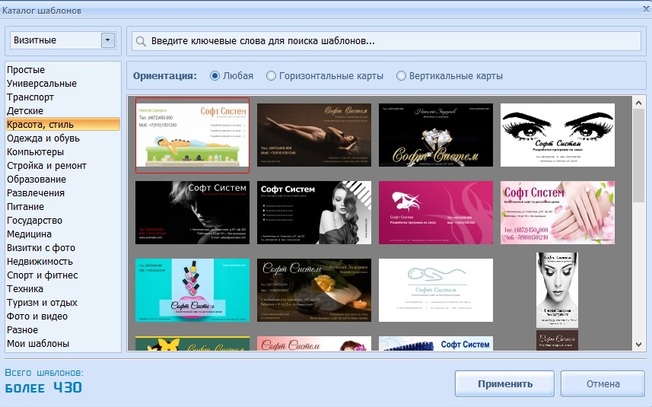Click the Отмена button
Screen dimensions: 652x407
(602, 384)
